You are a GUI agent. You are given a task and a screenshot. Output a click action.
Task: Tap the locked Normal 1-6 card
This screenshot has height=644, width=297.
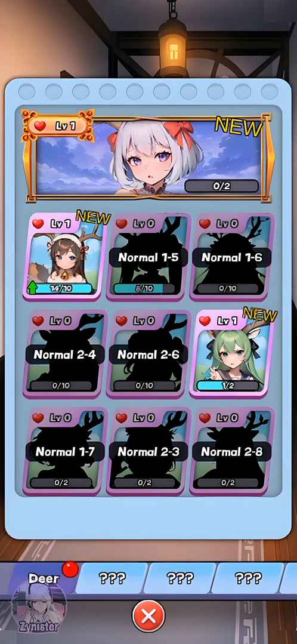[232, 257]
